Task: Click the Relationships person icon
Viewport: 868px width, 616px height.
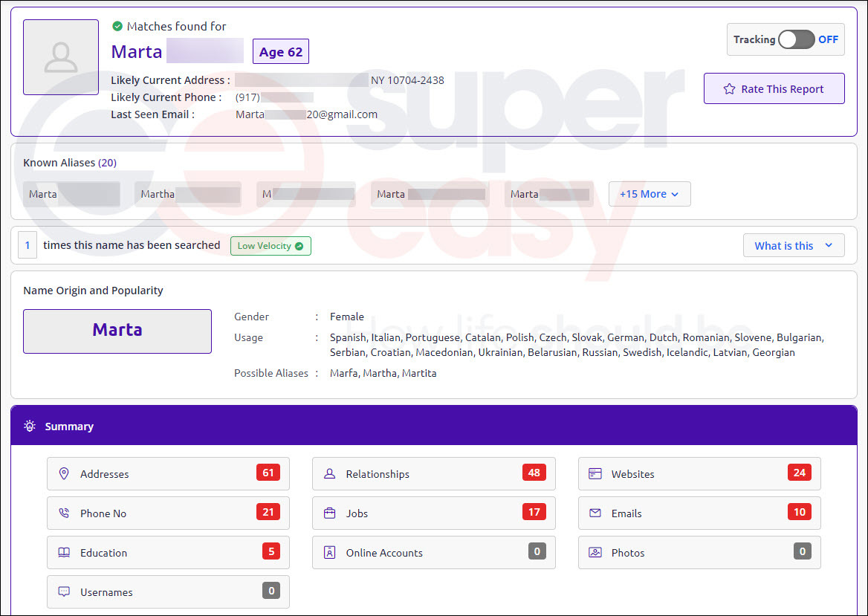Action: (329, 474)
